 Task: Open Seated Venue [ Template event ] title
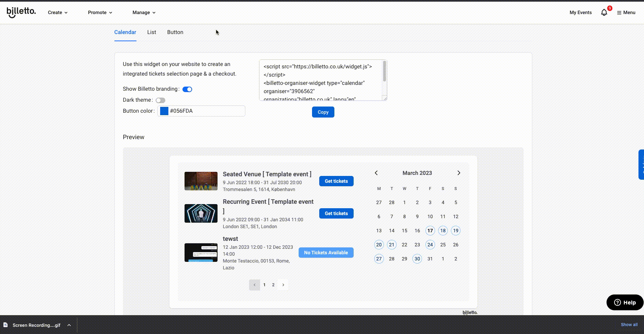(x=267, y=174)
